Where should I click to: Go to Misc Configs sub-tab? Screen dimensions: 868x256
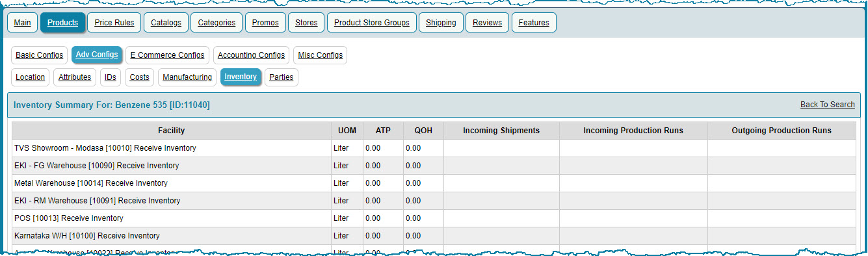pyautogui.click(x=320, y=55)
